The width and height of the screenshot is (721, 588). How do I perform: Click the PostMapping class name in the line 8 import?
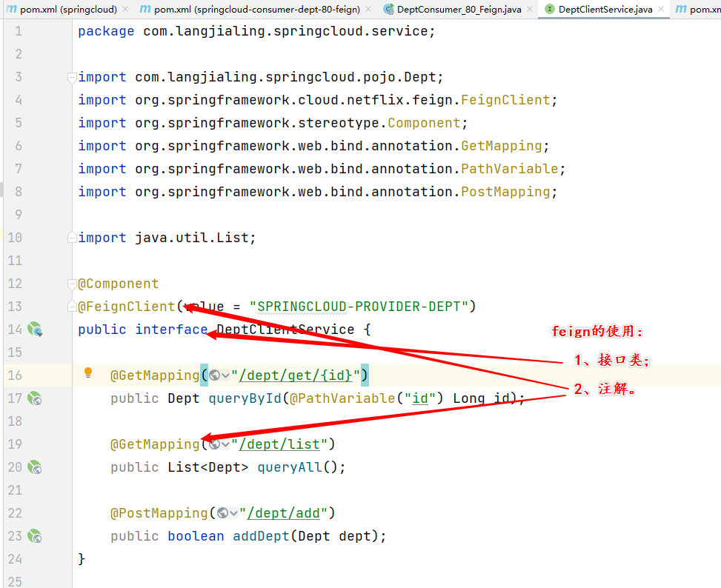coord(505,192)
